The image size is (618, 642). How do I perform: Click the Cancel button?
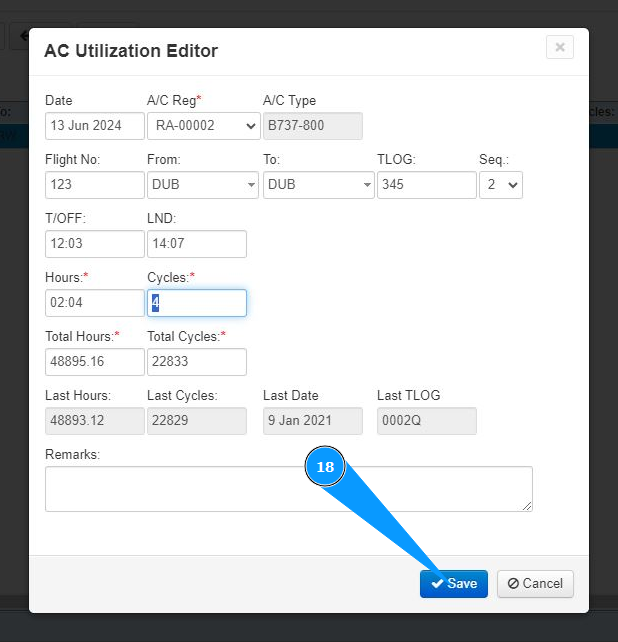(x=534, y=584)
